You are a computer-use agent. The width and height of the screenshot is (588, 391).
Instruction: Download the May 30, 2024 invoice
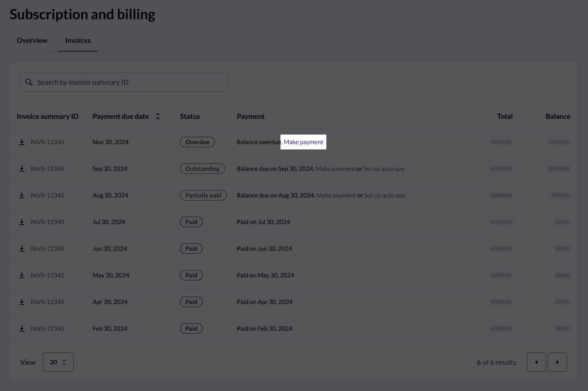22,275
